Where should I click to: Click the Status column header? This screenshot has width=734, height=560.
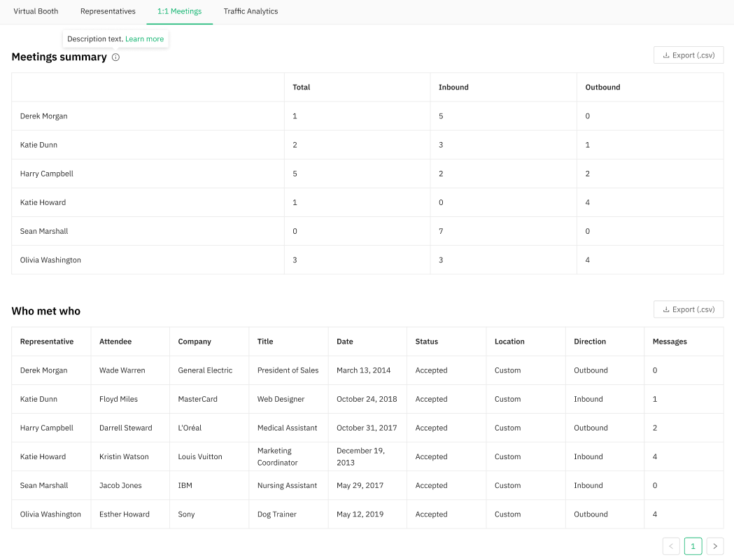pyautogui.click(x=426, y=342)
